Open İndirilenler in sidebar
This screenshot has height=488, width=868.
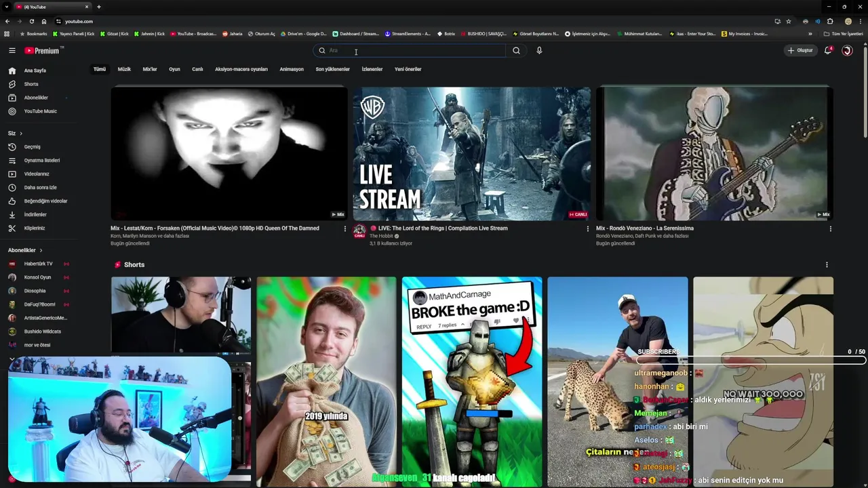(35, 215)
